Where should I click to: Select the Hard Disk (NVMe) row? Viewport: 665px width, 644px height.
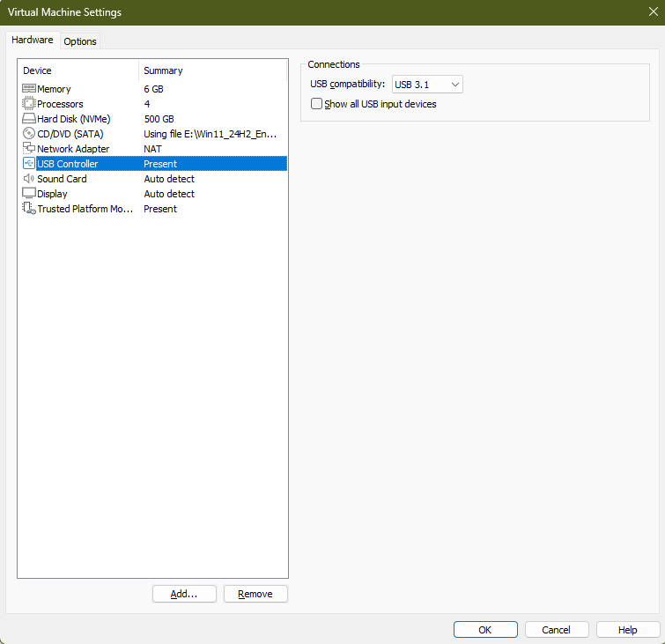coord(154,119)
